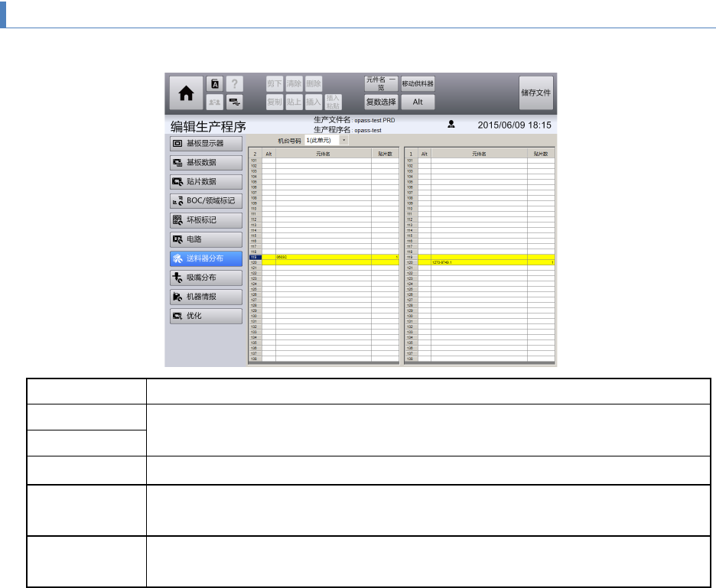716x588 pixels.
Task: Open the 机器情报 machine info page
Action: pos(206,297)
